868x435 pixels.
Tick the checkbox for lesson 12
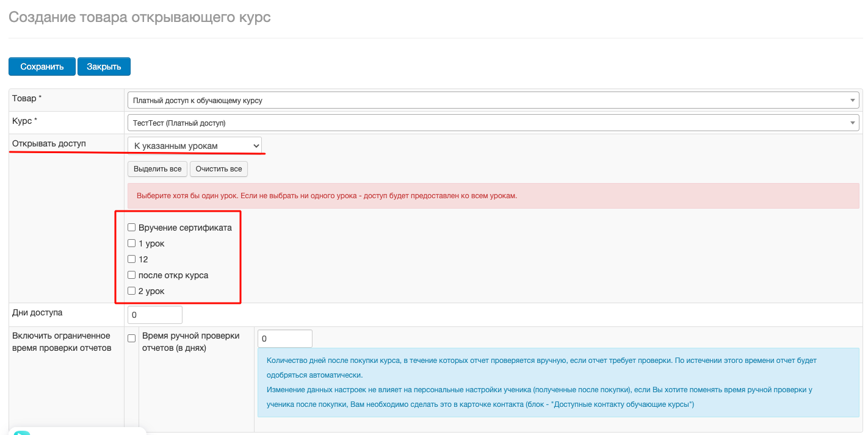point(131,259)
